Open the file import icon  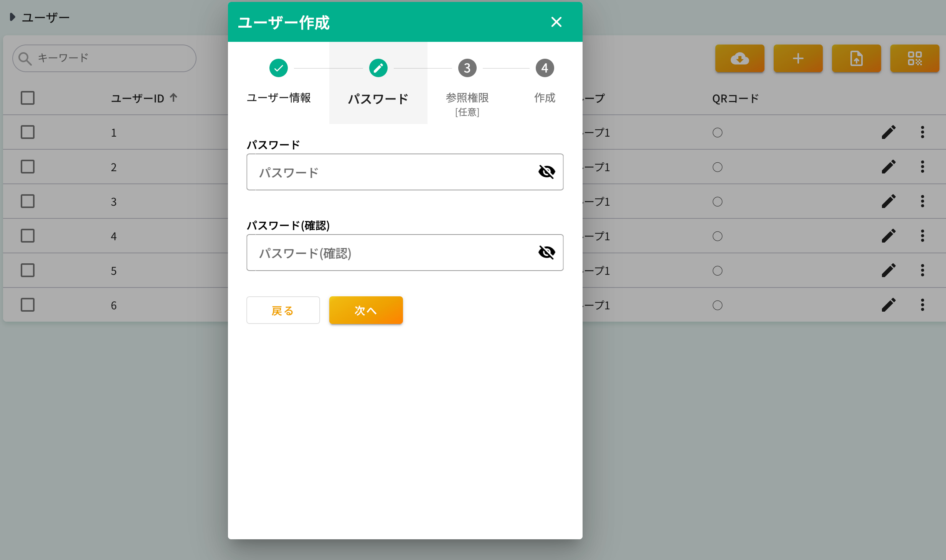point(856,58)
